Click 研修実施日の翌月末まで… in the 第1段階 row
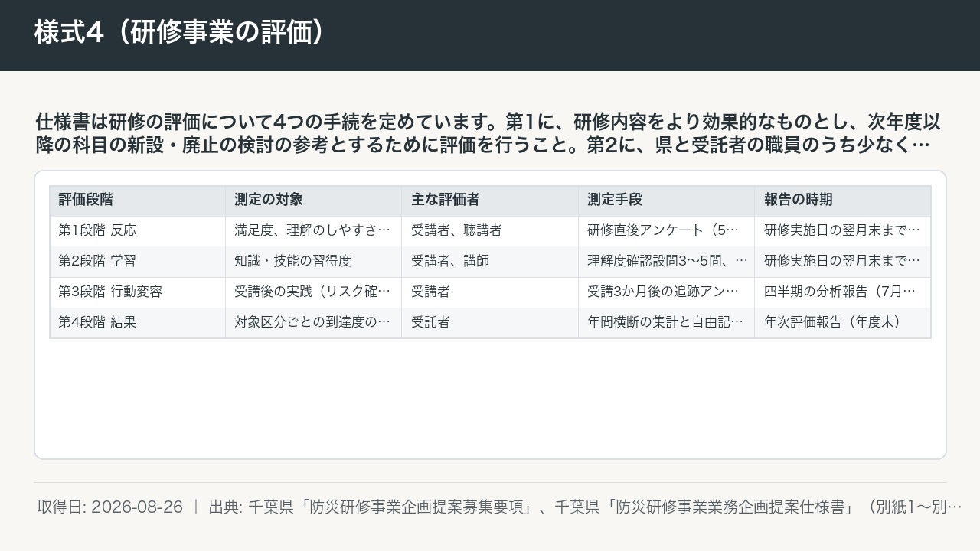This screenshot has width=980, height=551. (x=842, y=231)
